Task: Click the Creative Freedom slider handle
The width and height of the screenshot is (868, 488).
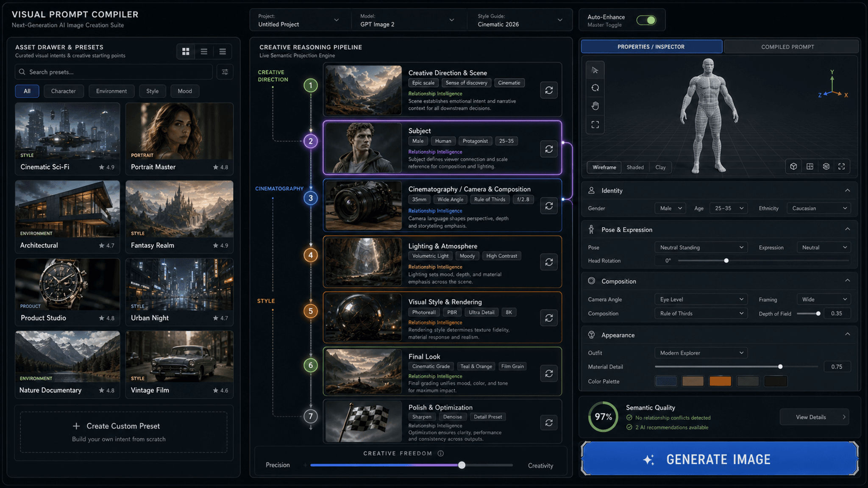Action: (462, 465)
